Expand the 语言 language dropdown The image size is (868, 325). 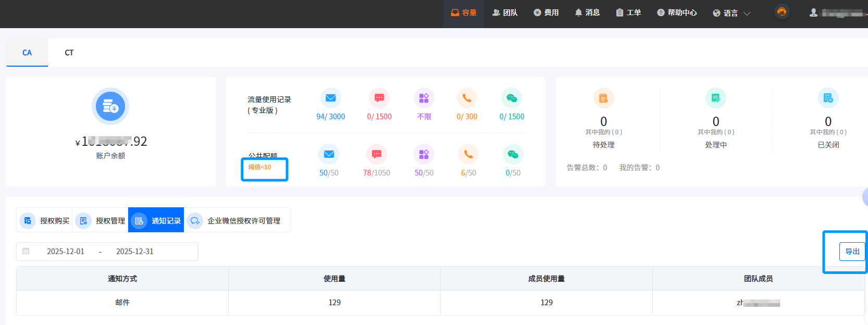click(x=731, y=13)
